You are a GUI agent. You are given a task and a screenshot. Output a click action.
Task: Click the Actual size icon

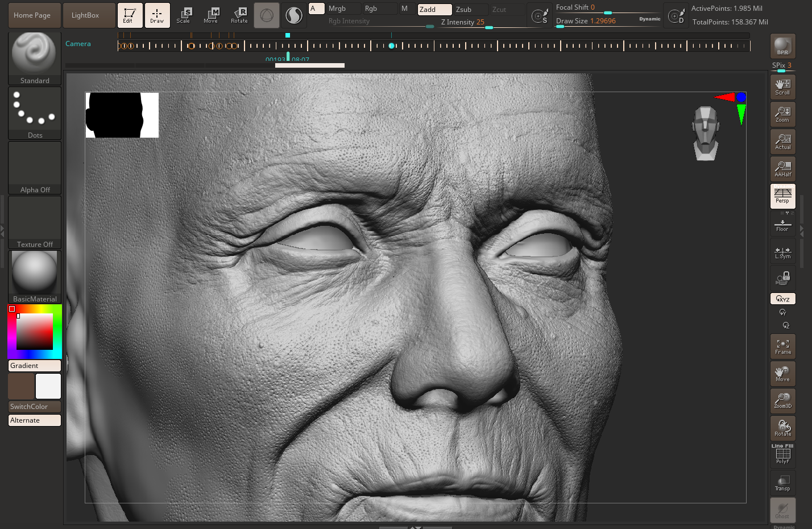[x=782, y=142]
